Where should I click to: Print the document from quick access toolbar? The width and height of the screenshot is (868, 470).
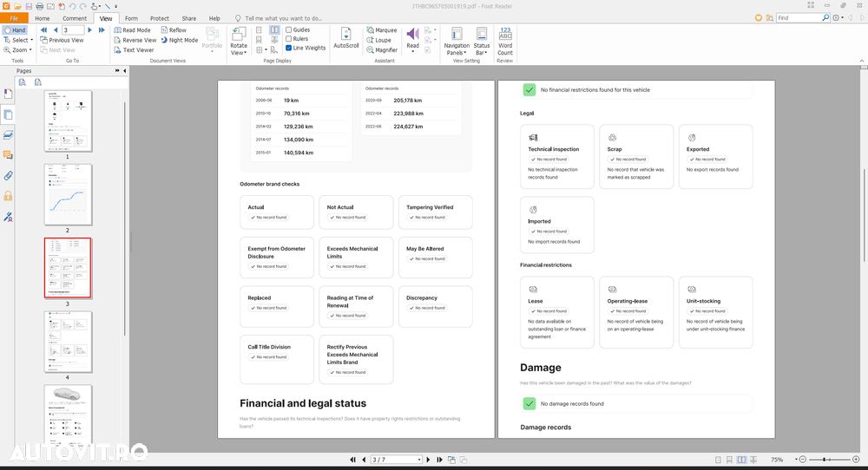click(39, 6)
